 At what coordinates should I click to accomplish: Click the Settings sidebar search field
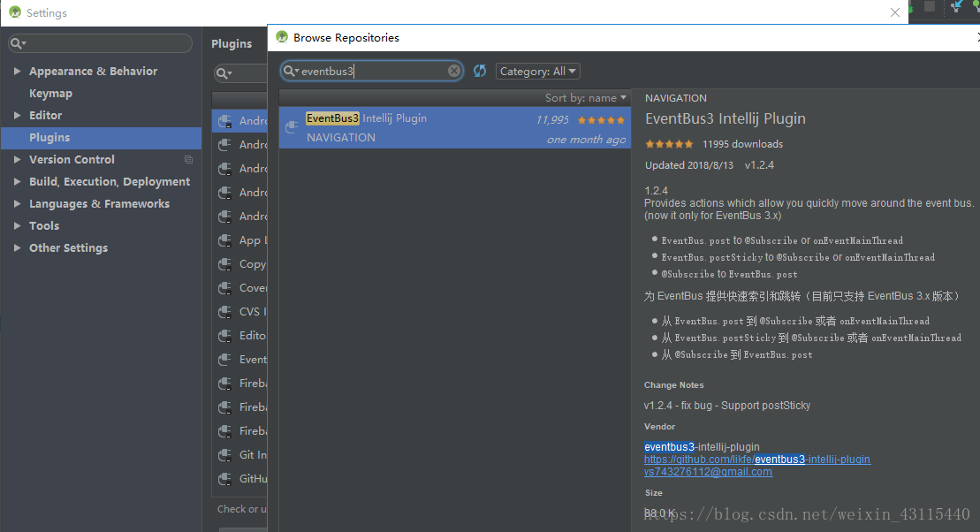point(100,43)
